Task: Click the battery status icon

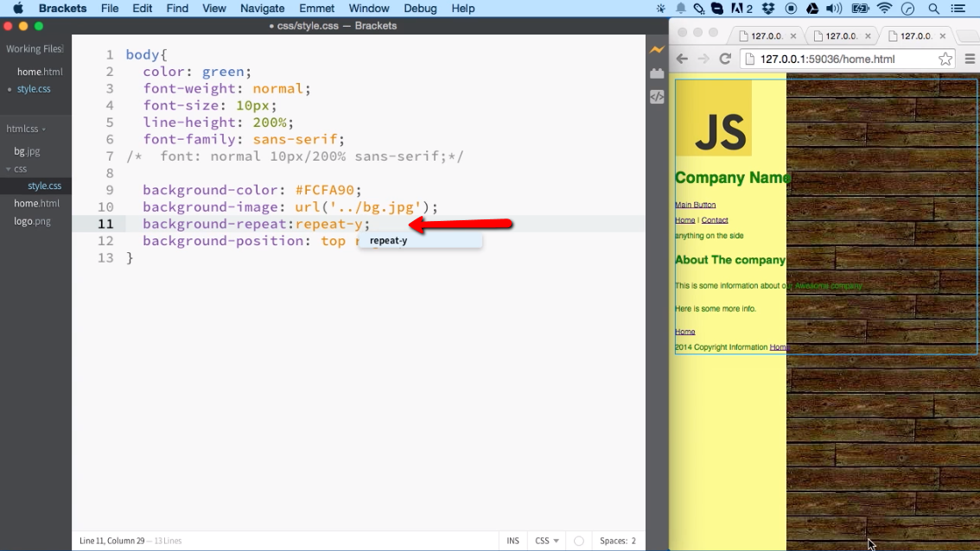Action: click(860, 8)
